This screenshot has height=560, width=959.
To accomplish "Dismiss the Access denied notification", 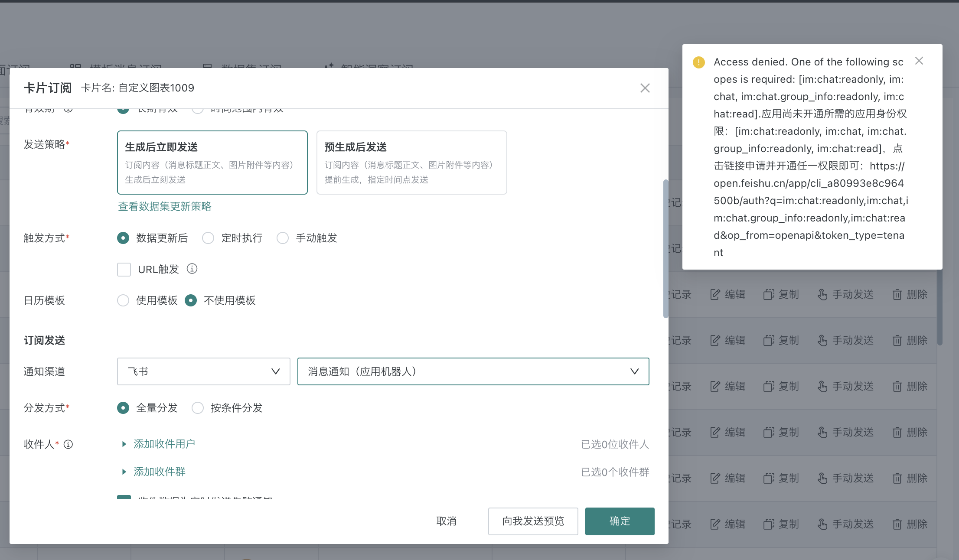I will [x=919, y=61].
